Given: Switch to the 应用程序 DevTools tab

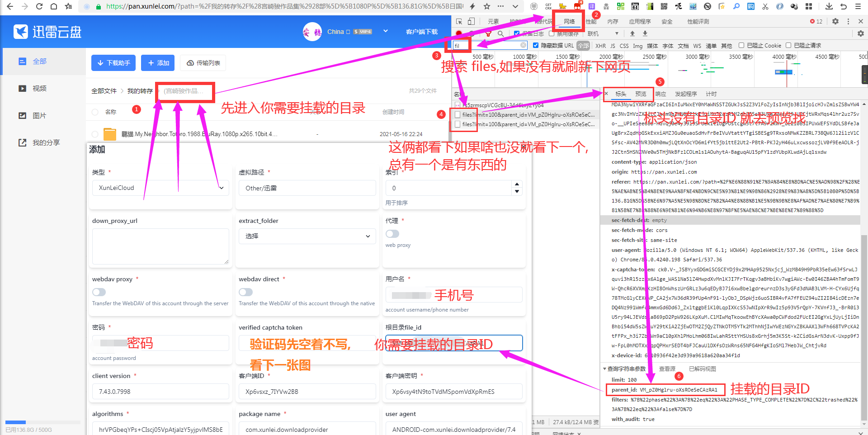Looking at the screenshot, I should pos(640,21).
